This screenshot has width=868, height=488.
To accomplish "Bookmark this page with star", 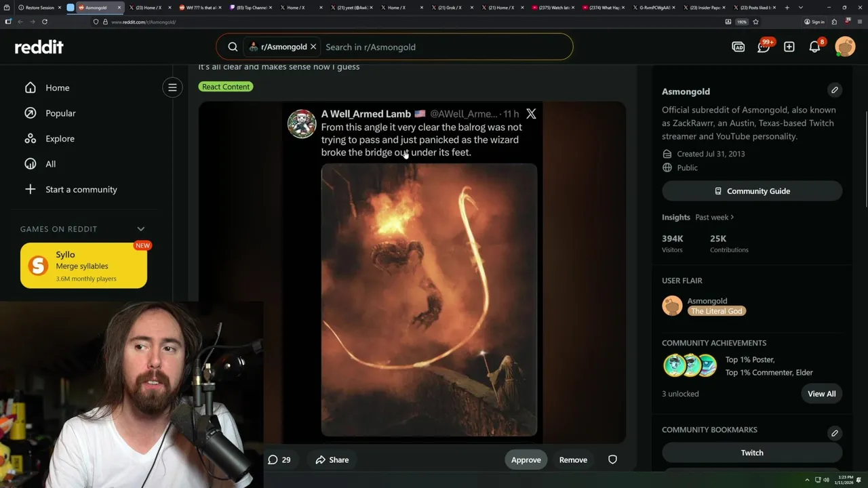I will click(755, 22).
